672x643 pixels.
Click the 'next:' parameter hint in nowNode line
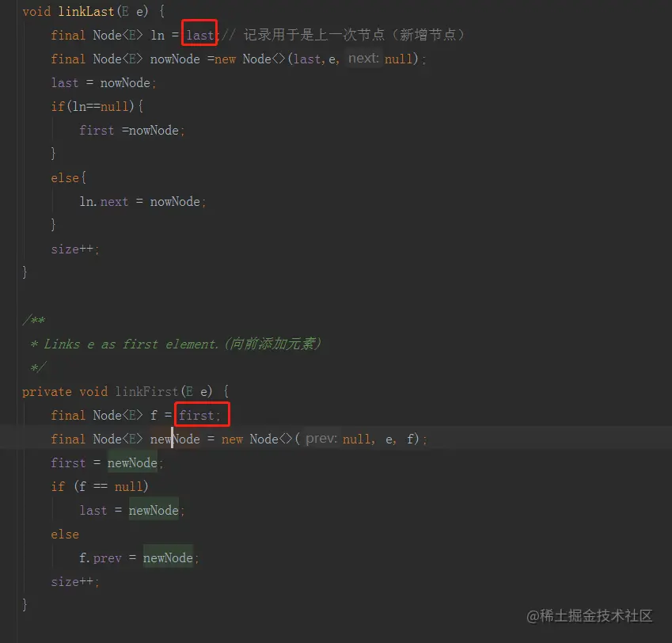pos(363,58)
